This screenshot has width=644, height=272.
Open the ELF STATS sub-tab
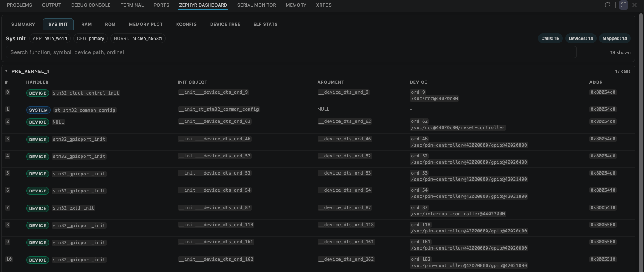point(266,24)
